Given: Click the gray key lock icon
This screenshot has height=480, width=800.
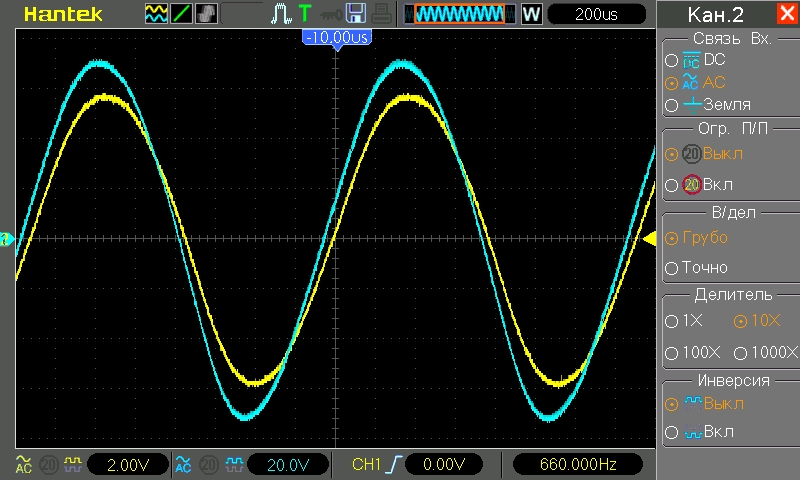Looking at the screenshot, I should (332, 15).
